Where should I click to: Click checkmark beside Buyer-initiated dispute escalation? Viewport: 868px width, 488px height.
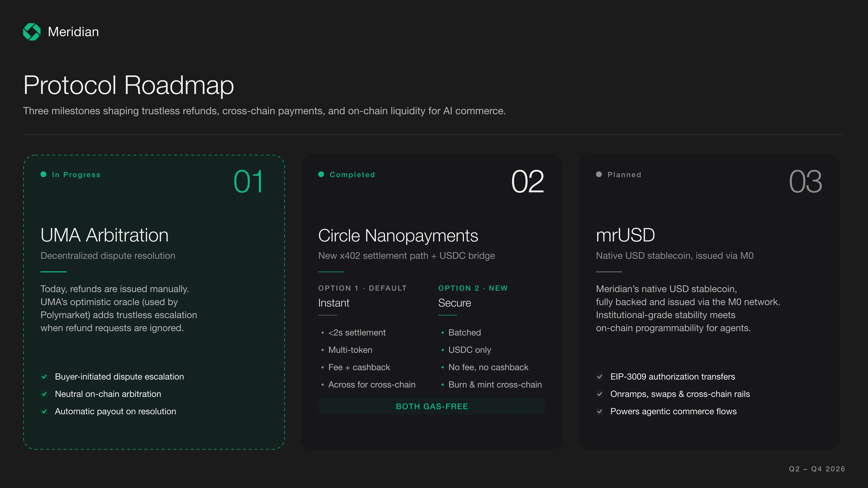[x=44, y=376]
